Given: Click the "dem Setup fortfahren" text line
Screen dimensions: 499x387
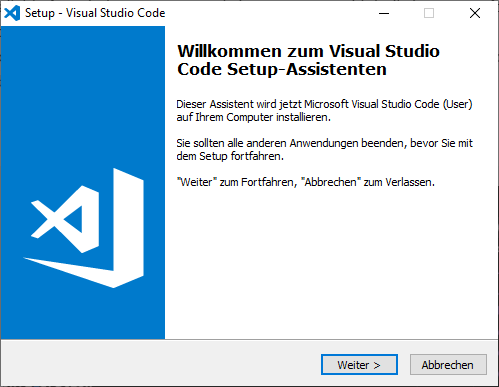Looking at the screenshot, I should pyautogui.click(x=230, y=156).
